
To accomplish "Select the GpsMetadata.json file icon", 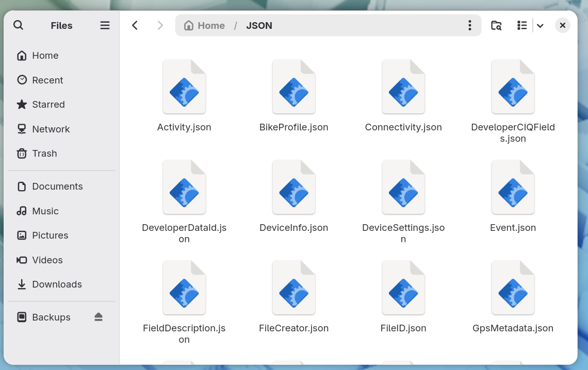I will (x=513, y=287).
